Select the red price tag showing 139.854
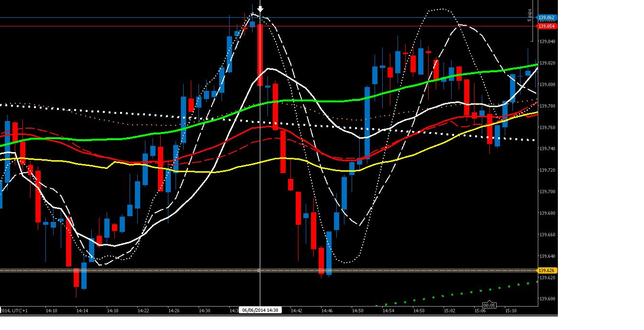 click(x=546, y=26)
